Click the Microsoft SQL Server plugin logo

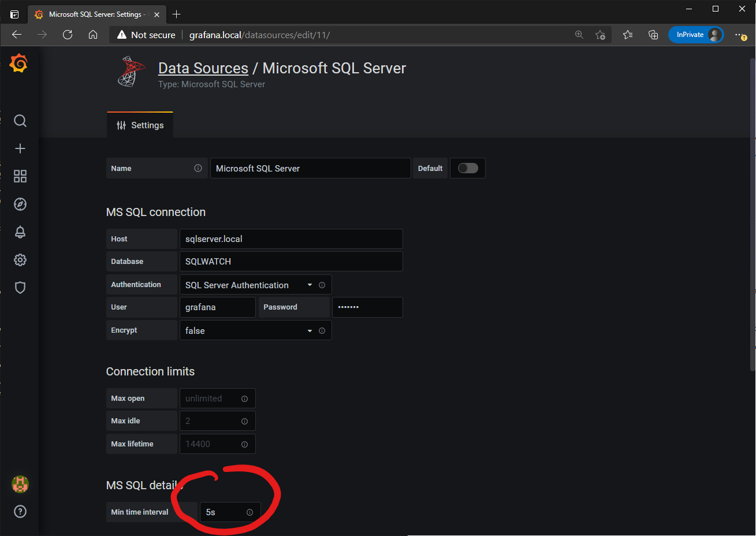pyautogui.click(x=132, y=72)
